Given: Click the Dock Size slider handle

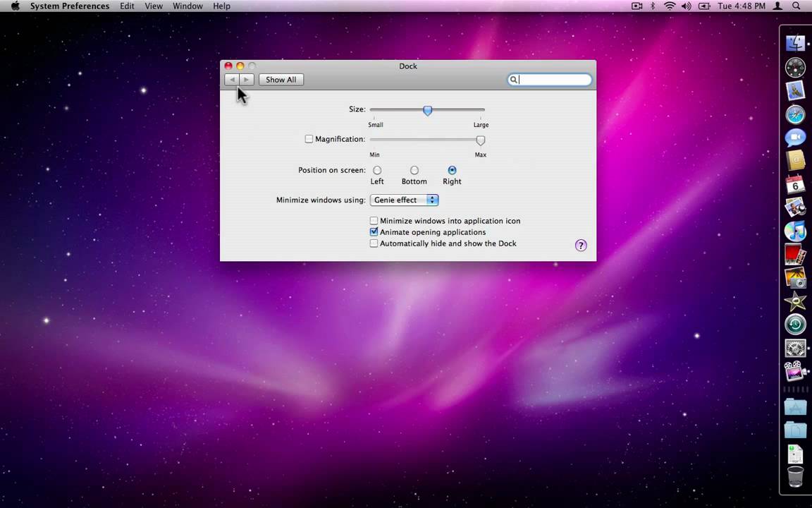Looking at the screenshot, I should (x=427, y=110).
